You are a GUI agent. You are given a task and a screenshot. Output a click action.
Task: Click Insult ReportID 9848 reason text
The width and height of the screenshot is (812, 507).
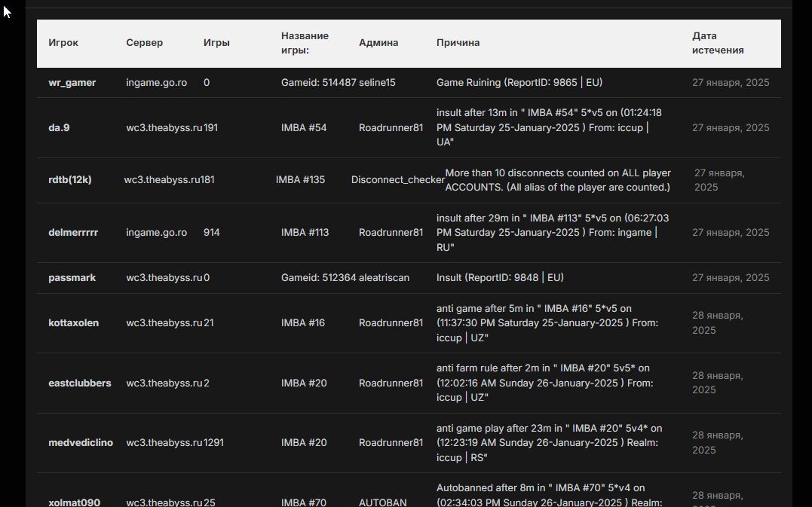(500, 278)
